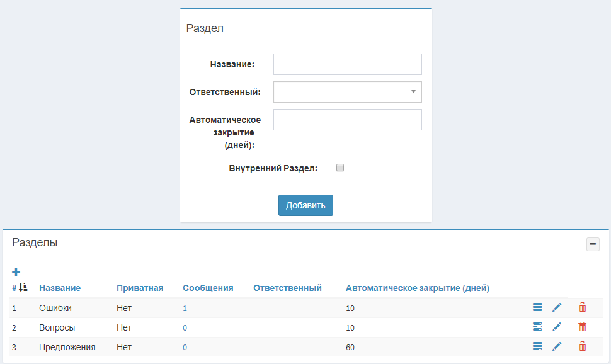The width and height of the screenshot is (611, 364).
Task: Open list icon for Предложения row
Action: [x=537, y=346]
